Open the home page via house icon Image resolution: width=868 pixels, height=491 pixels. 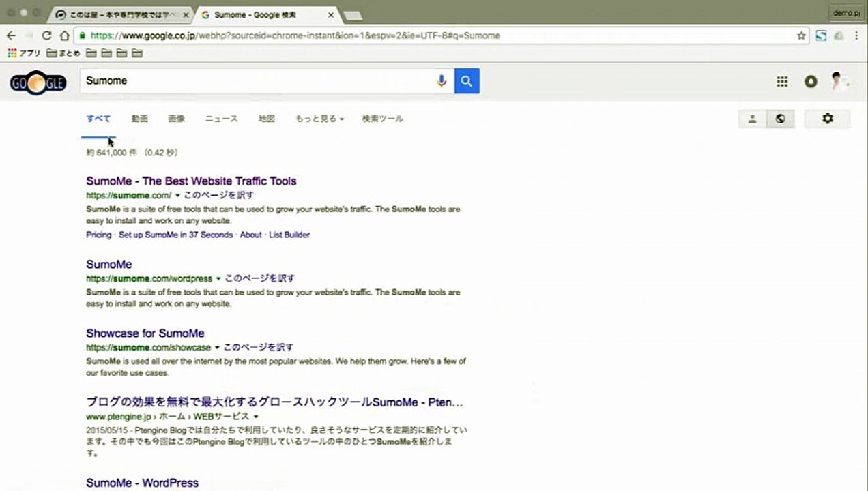pos(64,35)
